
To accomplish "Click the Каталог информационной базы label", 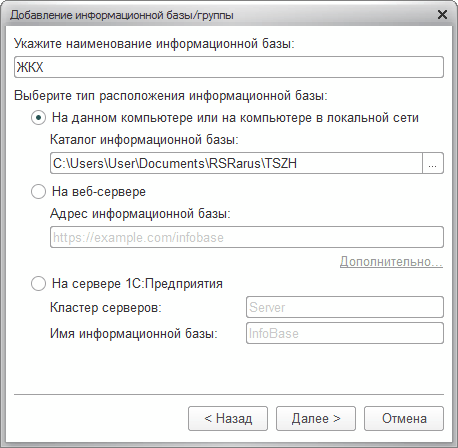I will tap(144, 140).
